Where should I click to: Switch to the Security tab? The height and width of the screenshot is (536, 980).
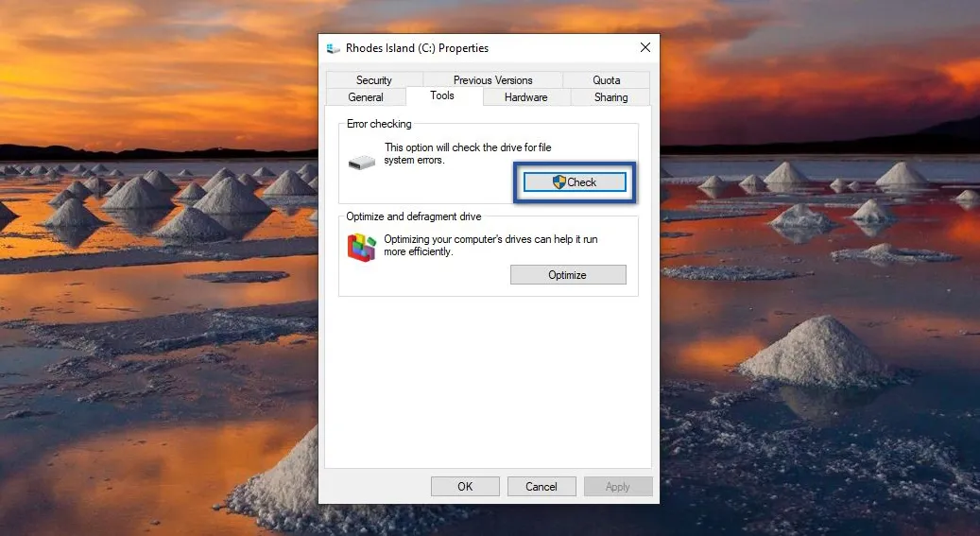(373, 80)
